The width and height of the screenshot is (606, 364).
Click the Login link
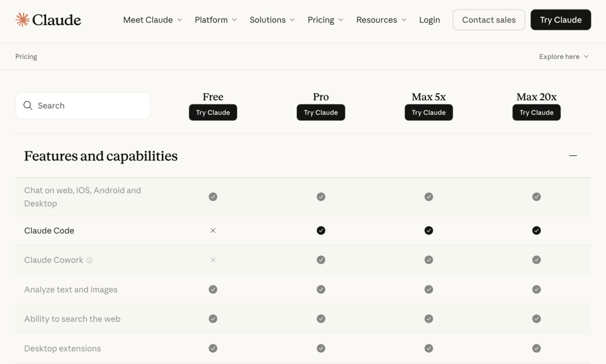tap(429, 20)
